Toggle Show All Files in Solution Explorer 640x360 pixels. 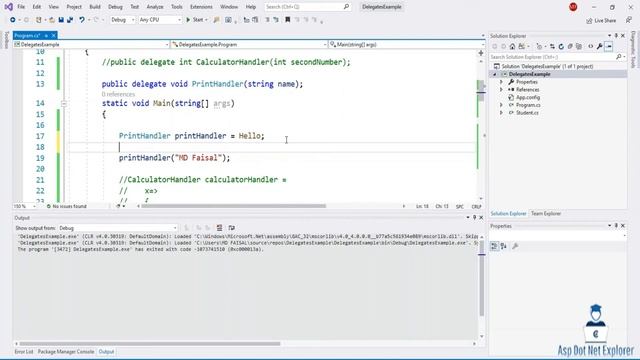[579, 47]
